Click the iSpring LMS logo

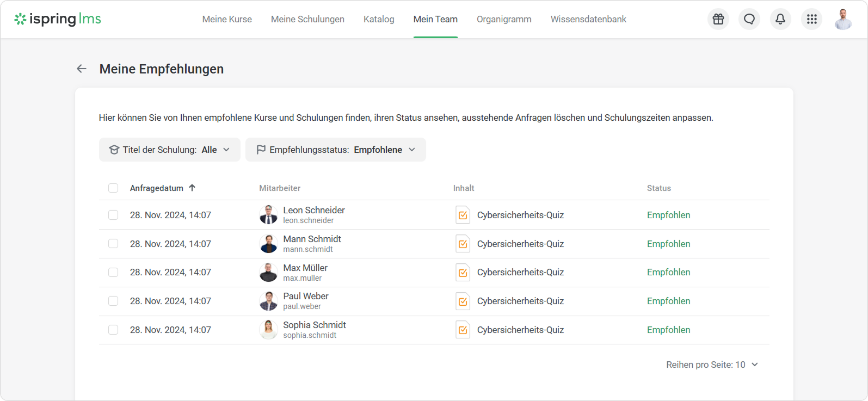coord(58,19)
